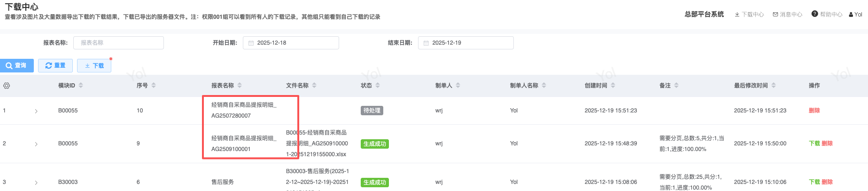
Task: Click the table settings gear icon
Action: [x=7, y=86]
